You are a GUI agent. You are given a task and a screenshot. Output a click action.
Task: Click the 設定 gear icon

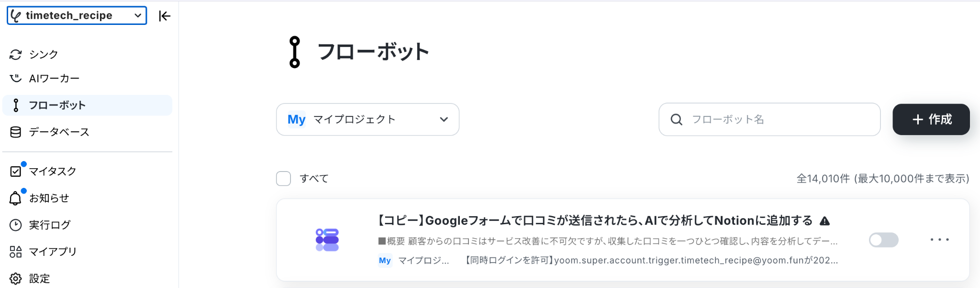(16, 278)
